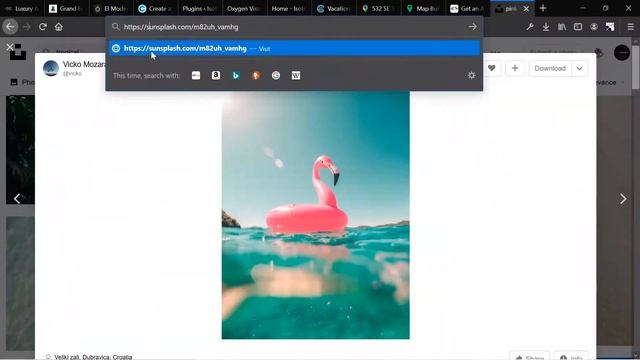Open the user profile circle icon
Viewport: 640px width, 360px height.
pyautogui.click(x=622, y=53)
